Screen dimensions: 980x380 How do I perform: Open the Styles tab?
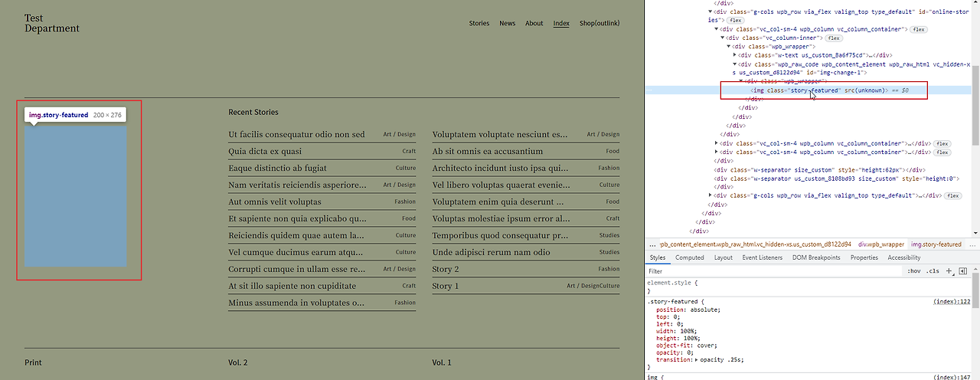(x=658, y=257)
